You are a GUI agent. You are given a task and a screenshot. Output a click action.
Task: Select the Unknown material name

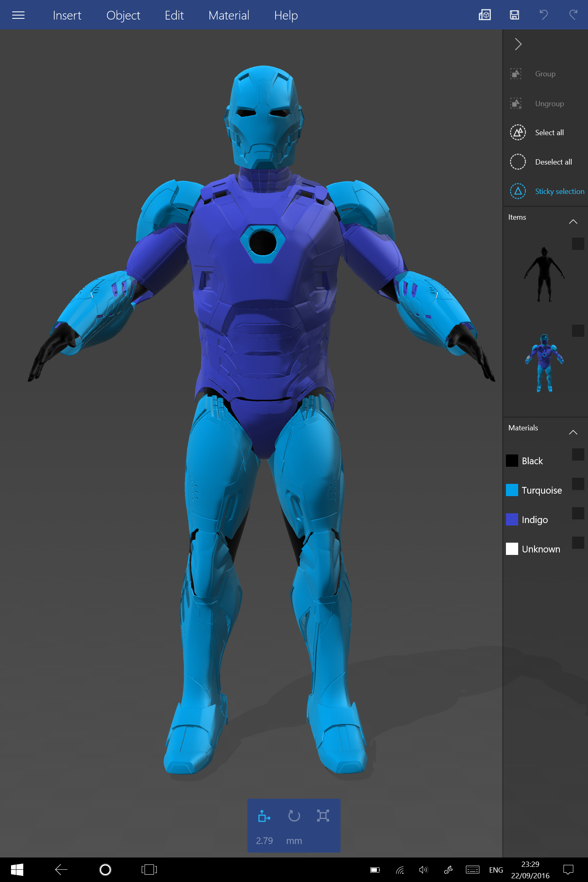click(x=541, y=549)
